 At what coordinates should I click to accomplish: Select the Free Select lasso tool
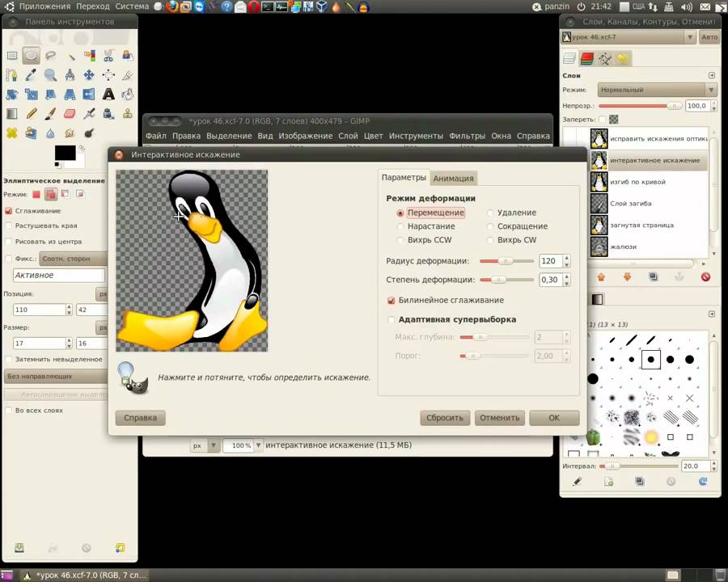pos(51,56)
